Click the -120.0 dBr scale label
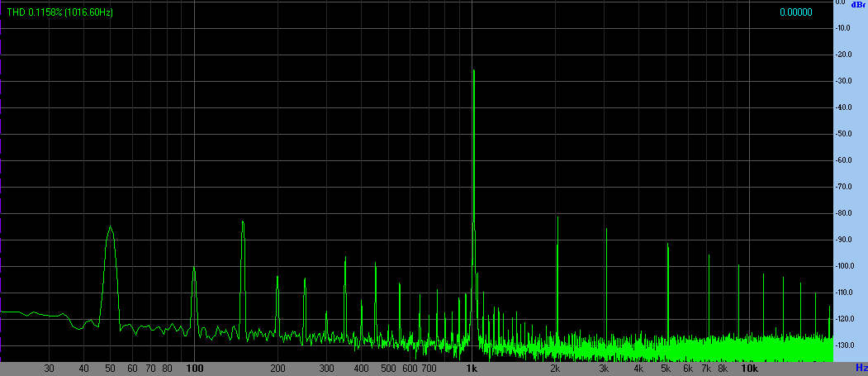Viewport: 868px width, 376px height. (843, 319)
